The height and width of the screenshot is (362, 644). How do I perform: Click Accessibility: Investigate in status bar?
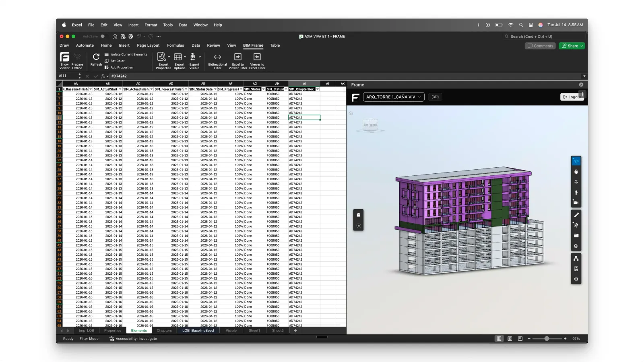click(x=133, y=339)
